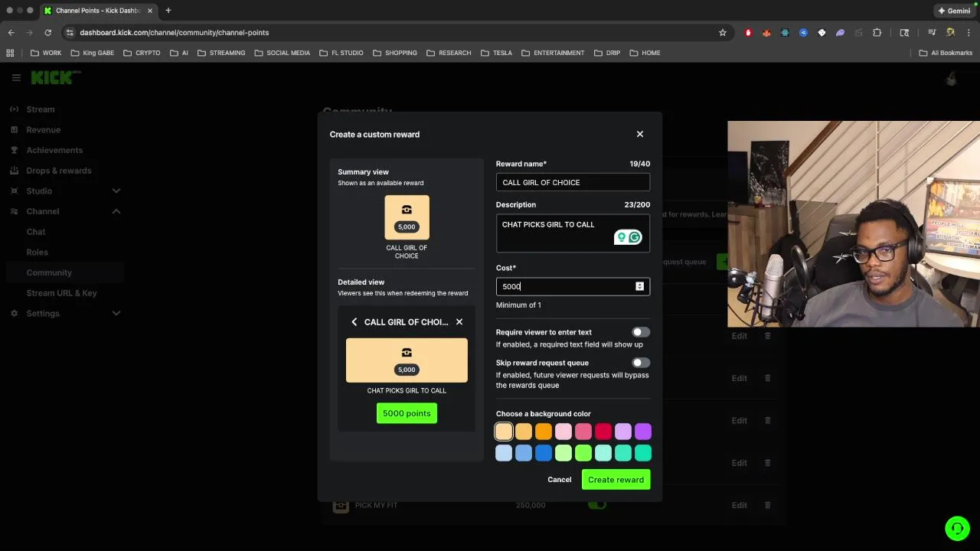980x551 pixels.
Task: Delete the PICK MY FIT reward with trash icon
Action: (767, 505)
